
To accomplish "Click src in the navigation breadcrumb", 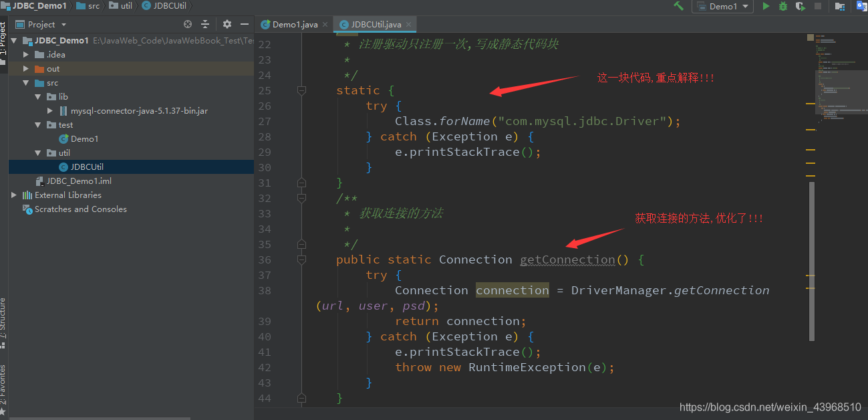I will (x=88, y=6).
